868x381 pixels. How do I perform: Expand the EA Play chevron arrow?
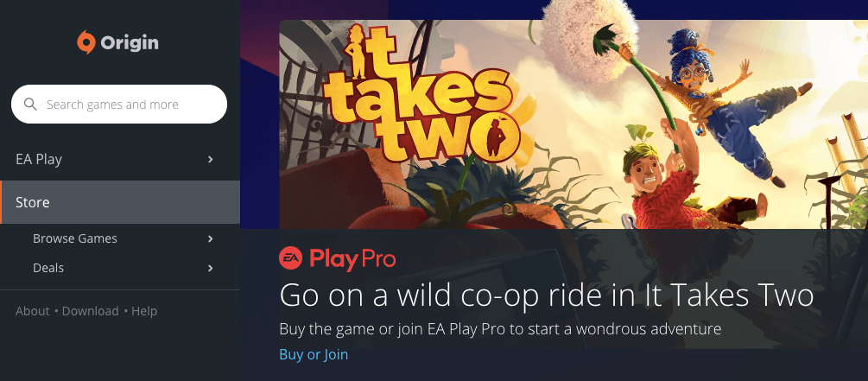(211, 160)
